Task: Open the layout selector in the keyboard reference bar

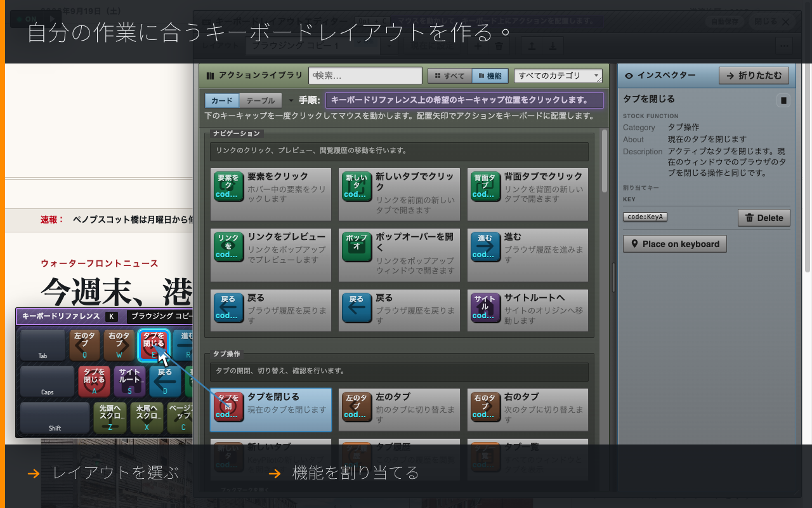Action: (x=160, y=316)
